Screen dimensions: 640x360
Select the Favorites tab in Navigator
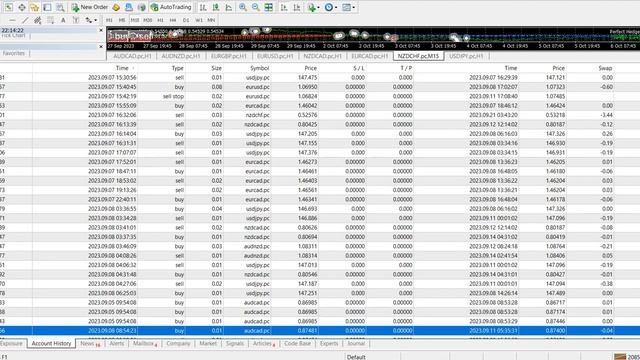13,53
